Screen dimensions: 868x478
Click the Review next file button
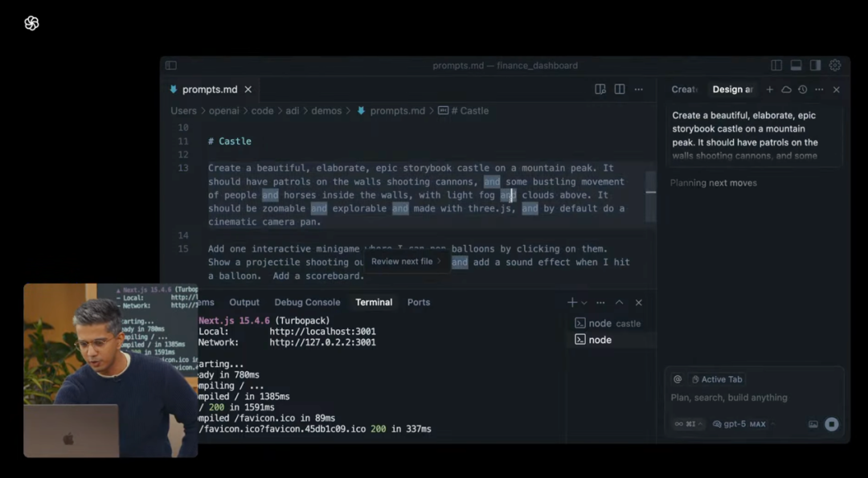[x=406, y=261]
